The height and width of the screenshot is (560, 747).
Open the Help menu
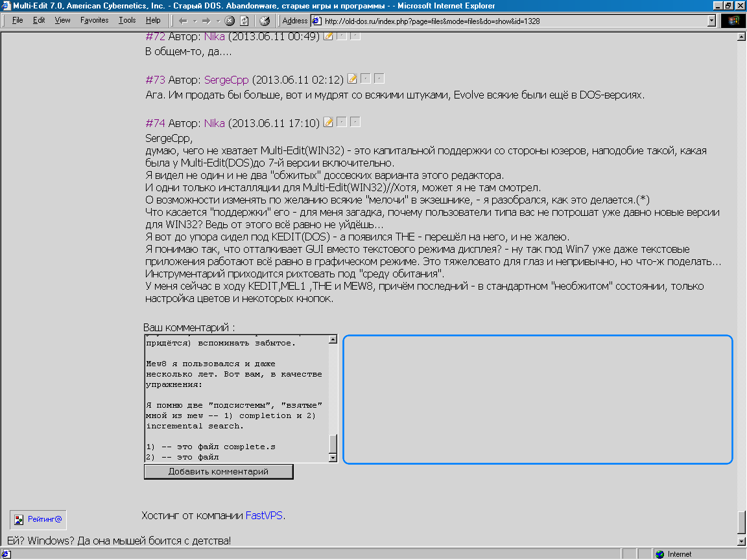pos(153,20)
